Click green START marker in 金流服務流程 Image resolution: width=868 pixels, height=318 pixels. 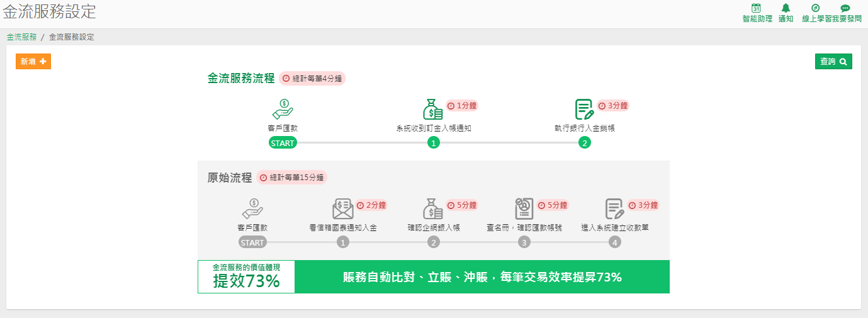(283, 143)
